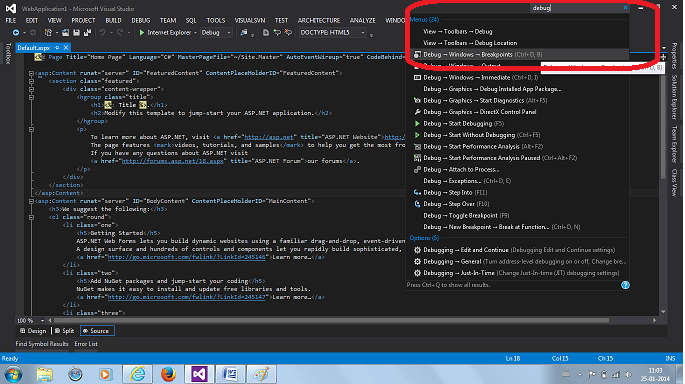The image size is (685, 384).
Task: Click the page icon left of comment icons
Action: coord(266,33)
